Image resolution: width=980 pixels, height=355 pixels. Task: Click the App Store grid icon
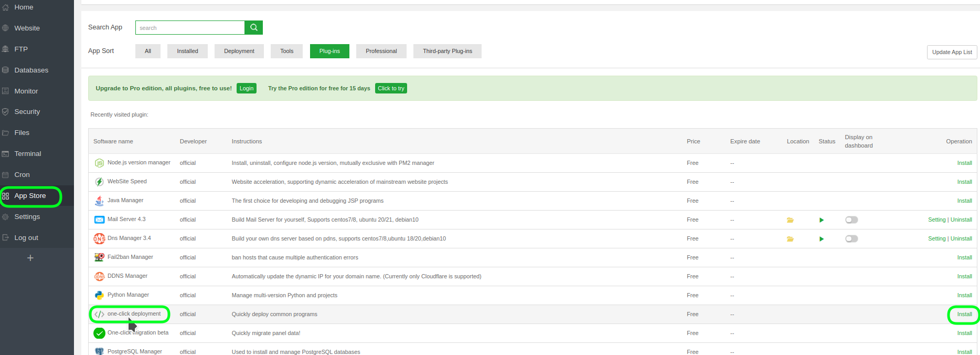point(5,196)
